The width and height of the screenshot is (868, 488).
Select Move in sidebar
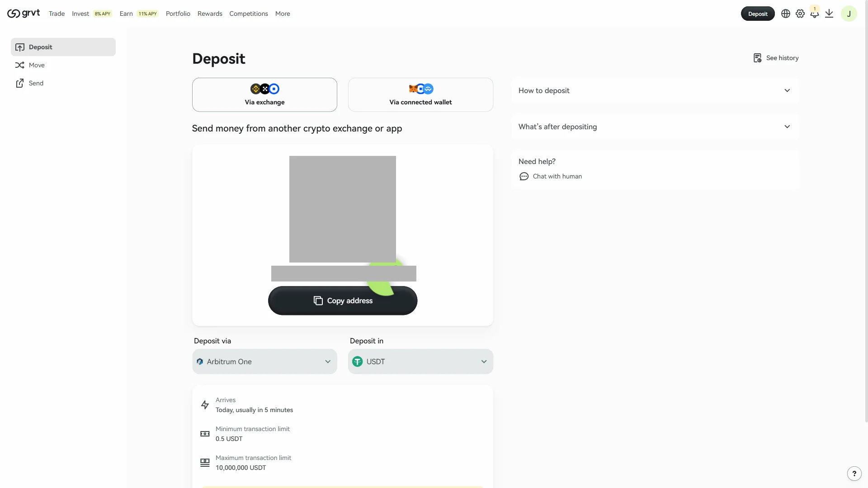click(x=63, y=65)
